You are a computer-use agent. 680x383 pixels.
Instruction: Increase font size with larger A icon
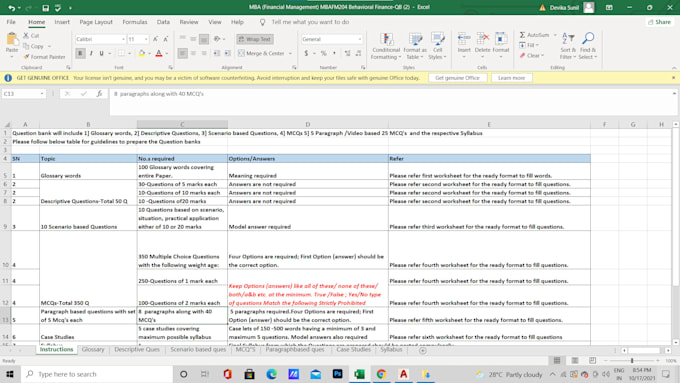[155, 39]
